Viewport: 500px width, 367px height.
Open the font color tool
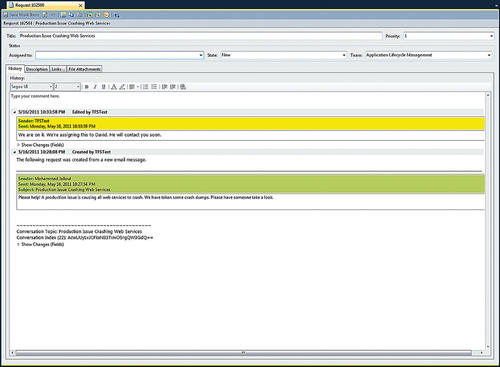[x=114, y=87]
